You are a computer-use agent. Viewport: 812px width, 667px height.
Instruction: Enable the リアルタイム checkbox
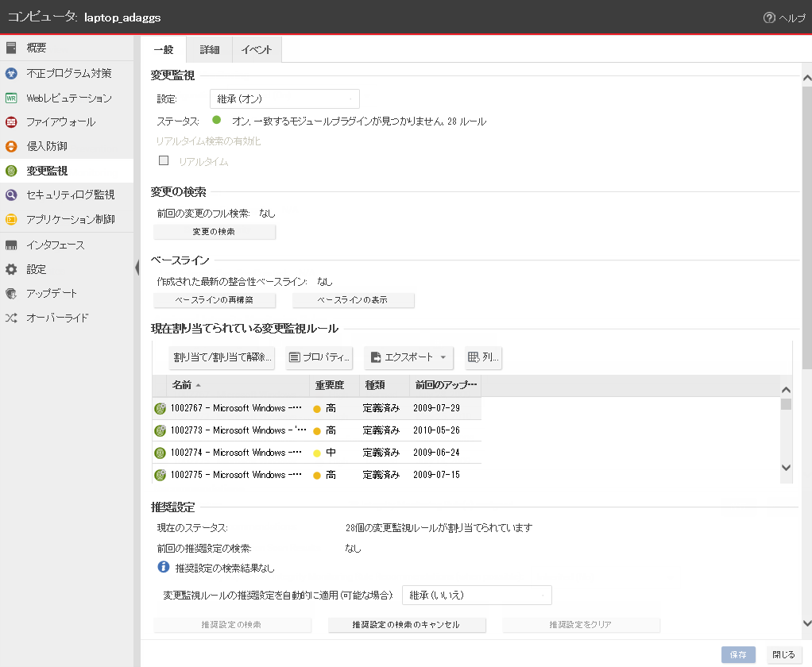click(164, 160)
